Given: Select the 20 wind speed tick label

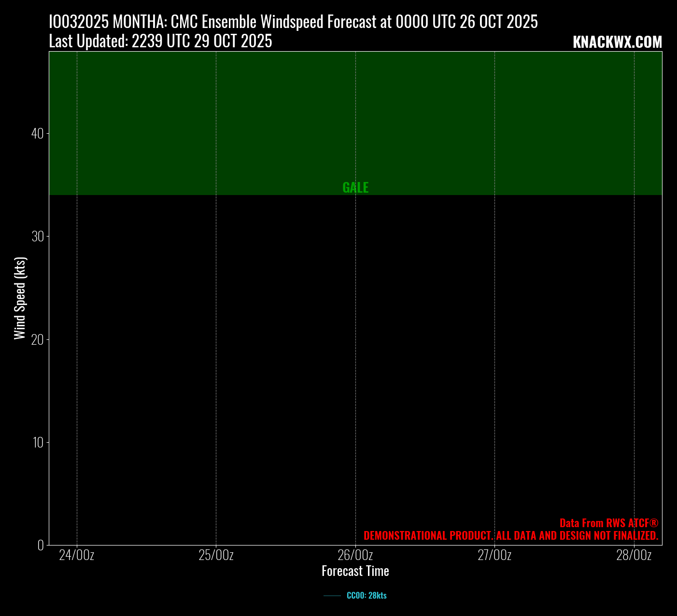Looking at the screenshot, I should [37, 339].
